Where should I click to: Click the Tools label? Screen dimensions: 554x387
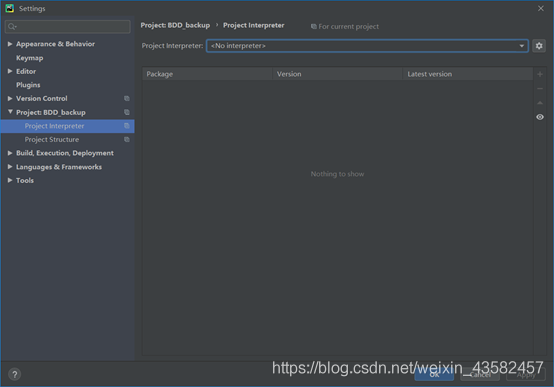click(25, 180)
